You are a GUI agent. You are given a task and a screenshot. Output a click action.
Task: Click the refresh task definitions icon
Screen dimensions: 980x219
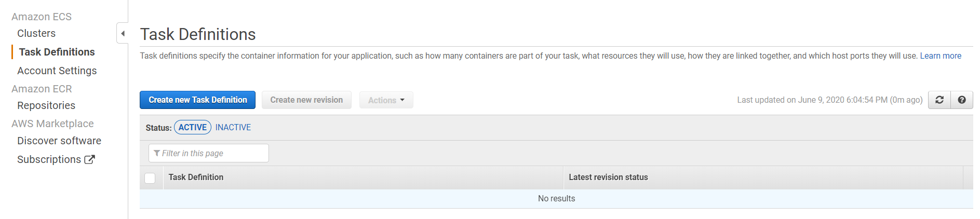(939, 100)
